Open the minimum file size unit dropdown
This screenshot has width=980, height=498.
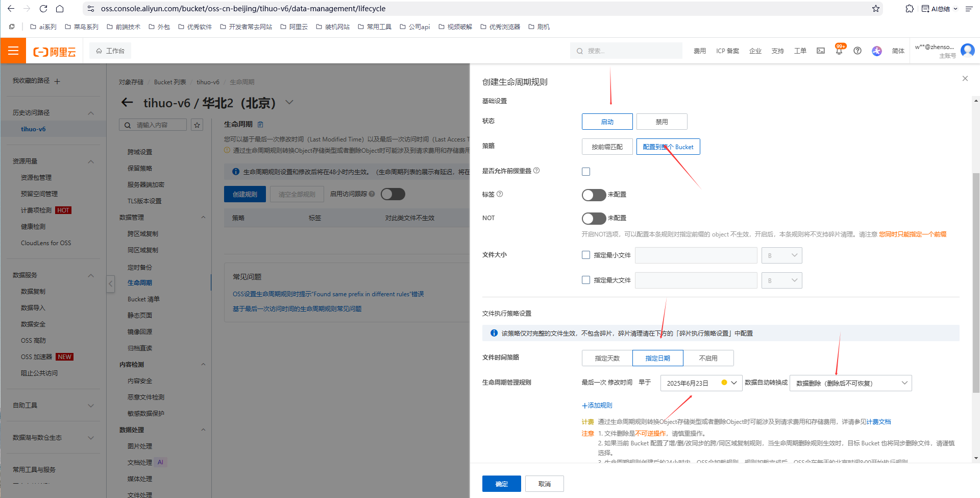coord(781,255)
